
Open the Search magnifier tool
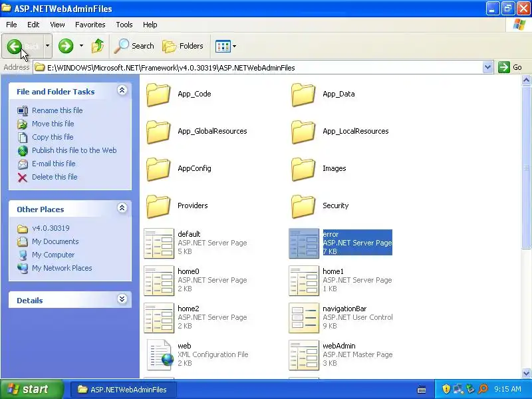click(x=134, y=46)
